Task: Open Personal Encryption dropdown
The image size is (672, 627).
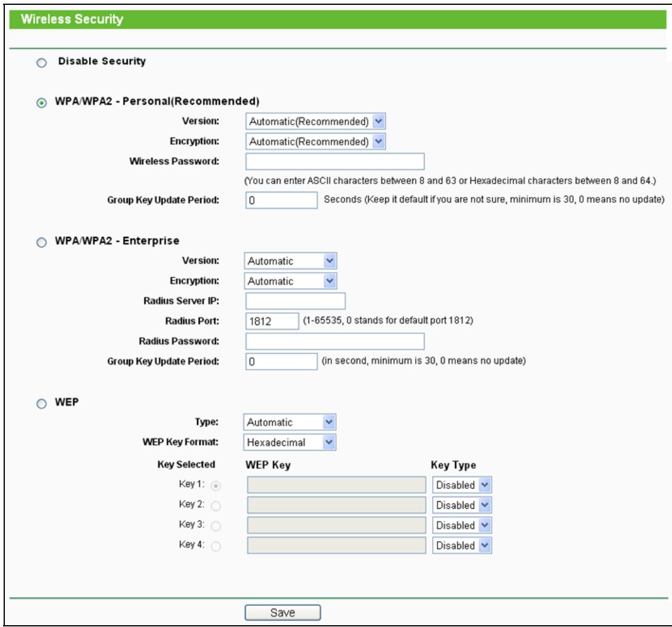Action: (316, 141)
